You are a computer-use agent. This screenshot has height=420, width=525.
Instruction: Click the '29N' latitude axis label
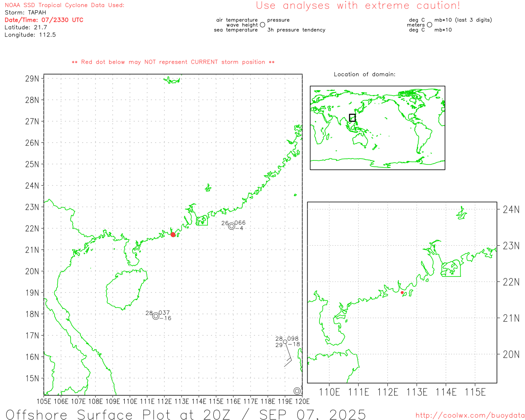pyautogui.click(x=32, y=79)
